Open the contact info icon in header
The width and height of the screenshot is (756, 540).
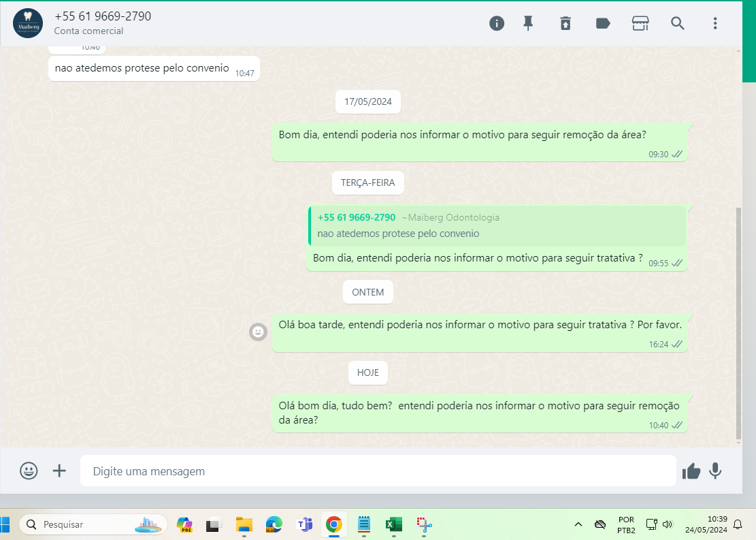497,23
